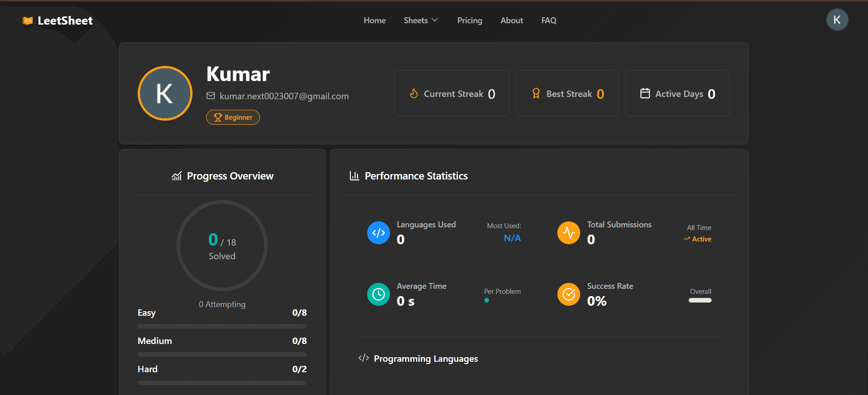868x395 pixels.
Task: Click the orange Success Rate checkmark icon
Action: [x=568, y=294]
